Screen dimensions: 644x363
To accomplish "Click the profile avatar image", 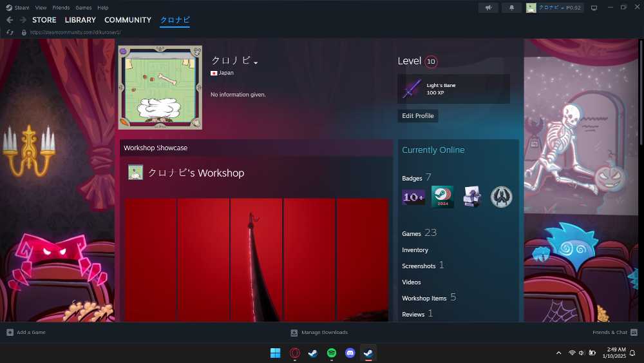I will tap(160, 88).
